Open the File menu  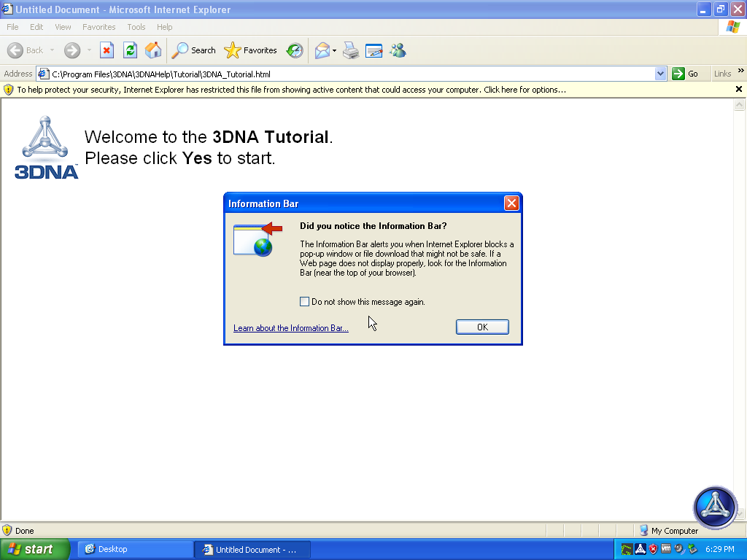[x=12, y=27]
